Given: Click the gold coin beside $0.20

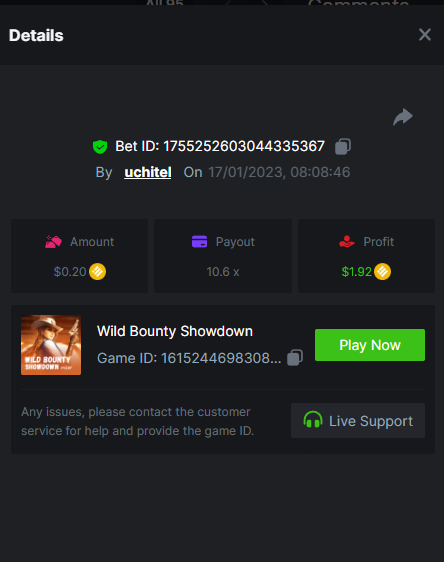Looking at the screenshot, I should (97, 272).
